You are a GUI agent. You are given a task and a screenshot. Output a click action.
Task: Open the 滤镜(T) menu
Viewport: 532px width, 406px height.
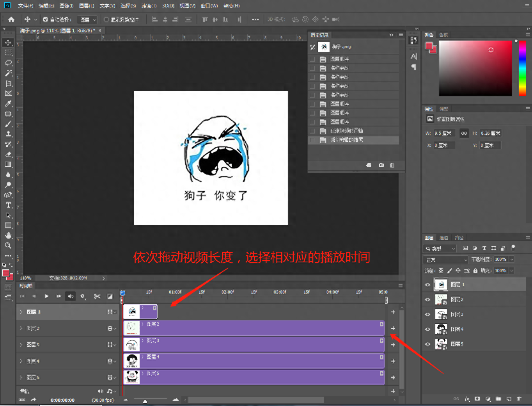pos(149,6)
